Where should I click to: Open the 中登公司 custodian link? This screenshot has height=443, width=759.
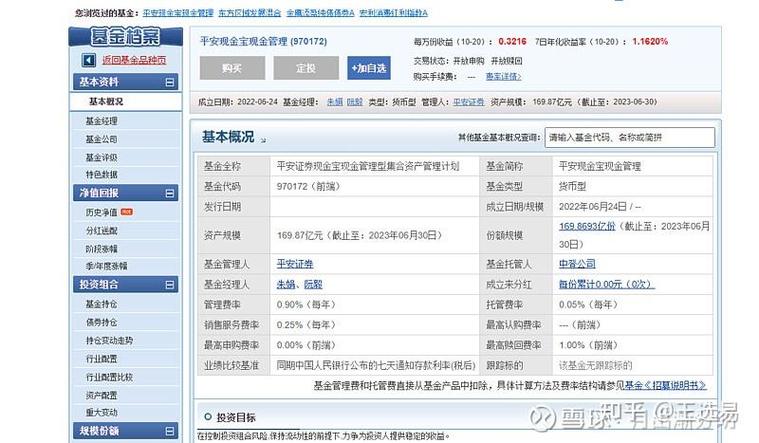pos(577,264)
